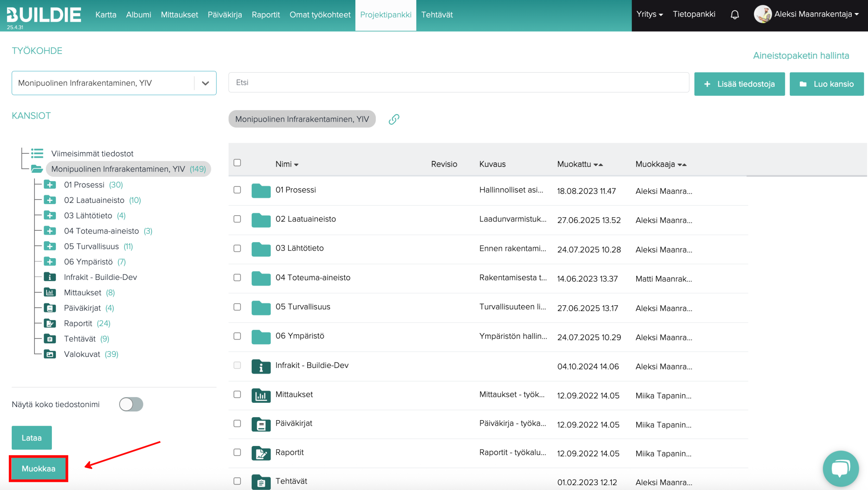The image size is (868, 490).
Task: Click 06 Ympäristö folder icon in list
Action: coord(261,337)
